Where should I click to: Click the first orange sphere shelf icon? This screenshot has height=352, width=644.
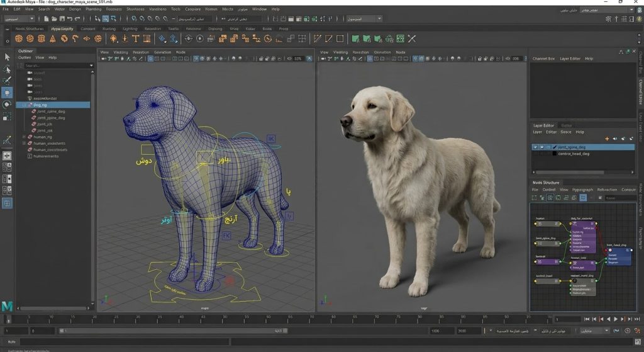click(18, 38)
